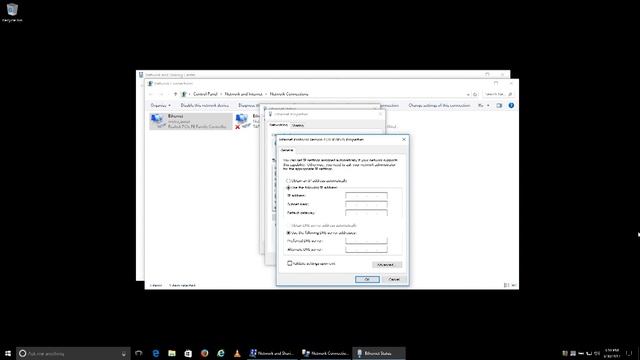Switch to details view icon in status bar
The image size is (640, 360).
pos(506,285)
